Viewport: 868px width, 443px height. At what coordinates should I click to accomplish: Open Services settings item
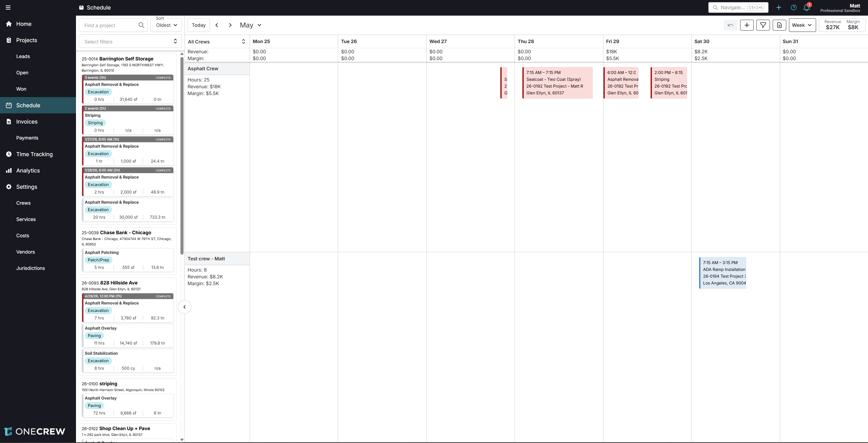point(26,219)
